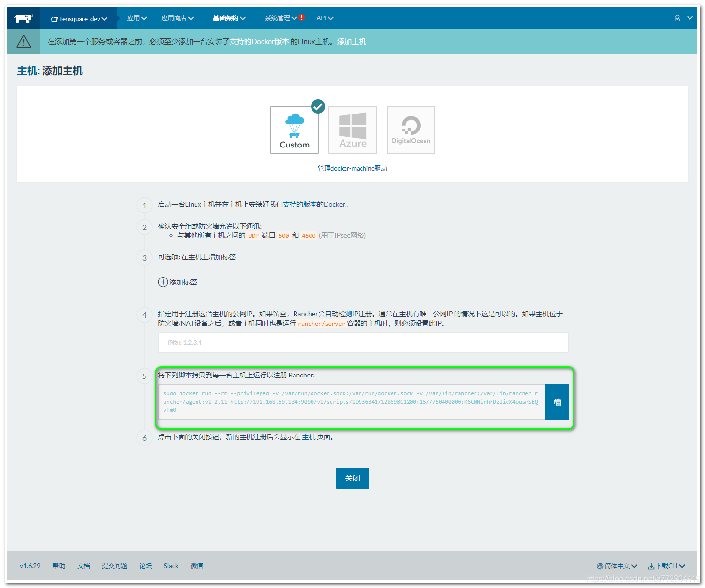Viewport: 705px width, 588px height.
Task: Click the v1.6.29 version link
Action: coord(30,566)
